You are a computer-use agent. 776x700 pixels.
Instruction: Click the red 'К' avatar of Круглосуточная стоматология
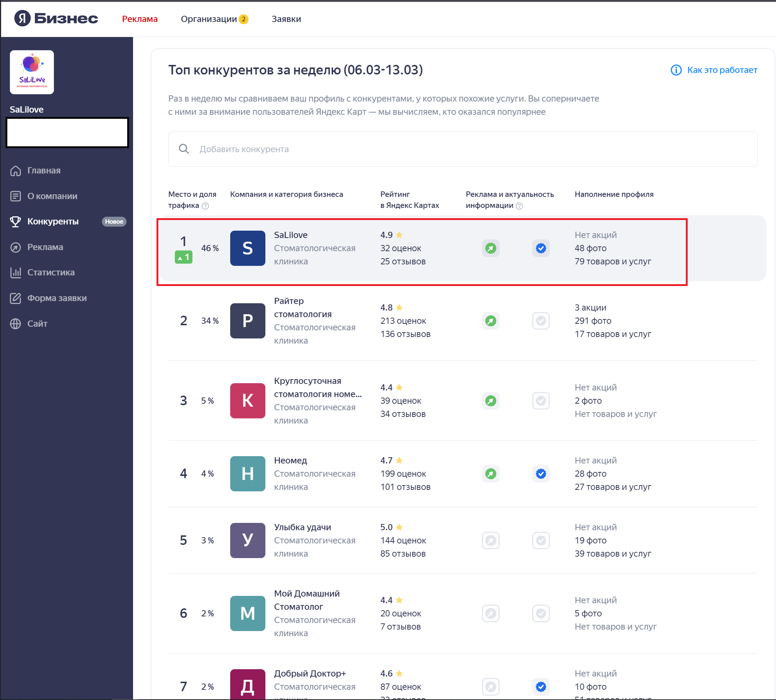[247, 401]
